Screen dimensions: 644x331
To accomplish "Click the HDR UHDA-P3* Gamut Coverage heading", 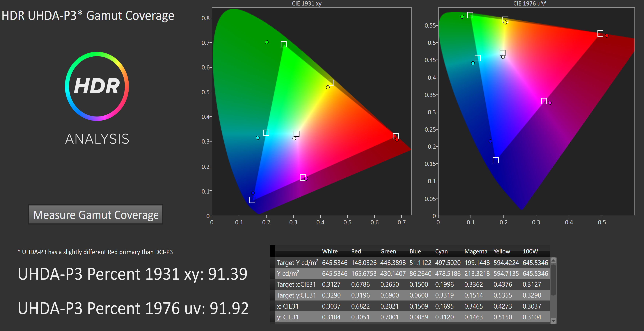I will tap(88, 15).
